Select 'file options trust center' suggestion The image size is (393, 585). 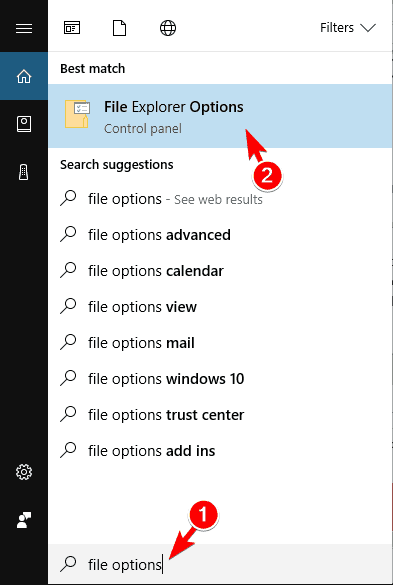(220, 415)
